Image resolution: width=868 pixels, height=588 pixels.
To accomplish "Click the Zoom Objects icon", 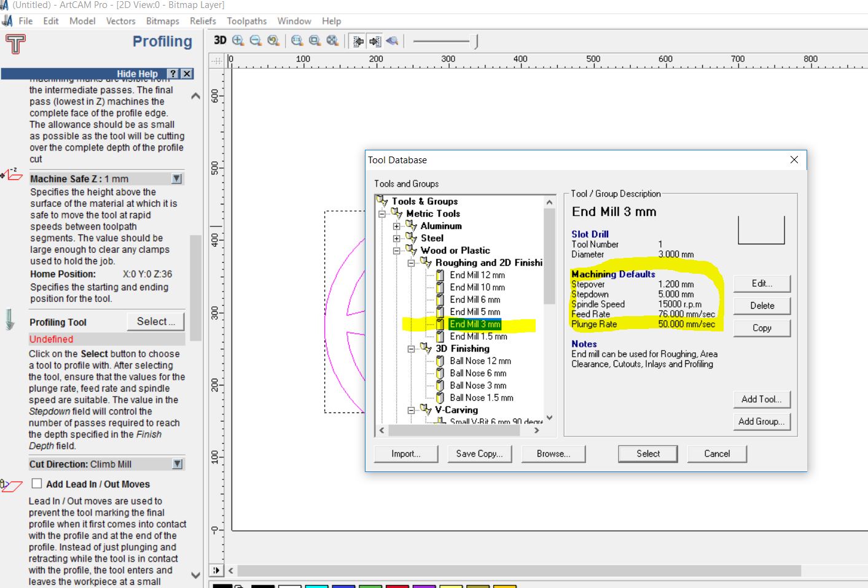I will (332, 41).
